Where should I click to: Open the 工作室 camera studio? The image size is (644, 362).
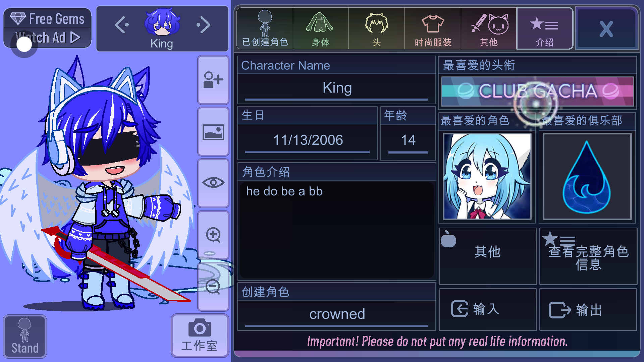200,336
